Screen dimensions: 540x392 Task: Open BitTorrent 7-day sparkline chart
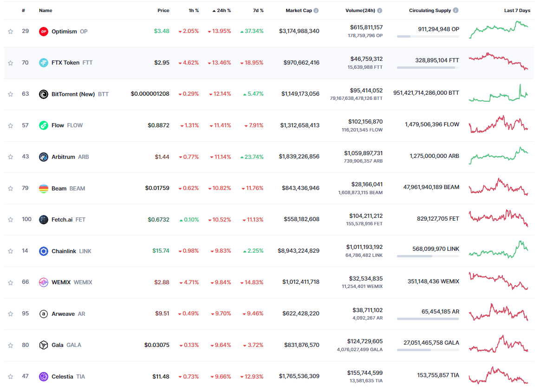coord(498,93)
